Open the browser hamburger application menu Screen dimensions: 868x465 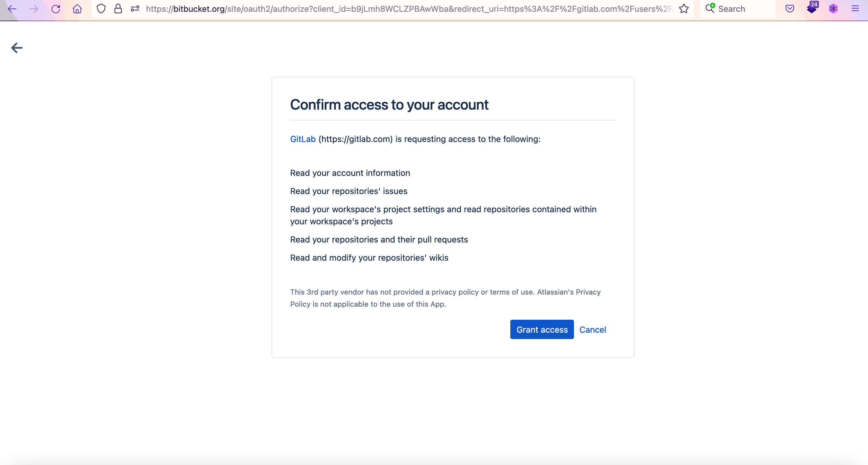tap(855, 9)
